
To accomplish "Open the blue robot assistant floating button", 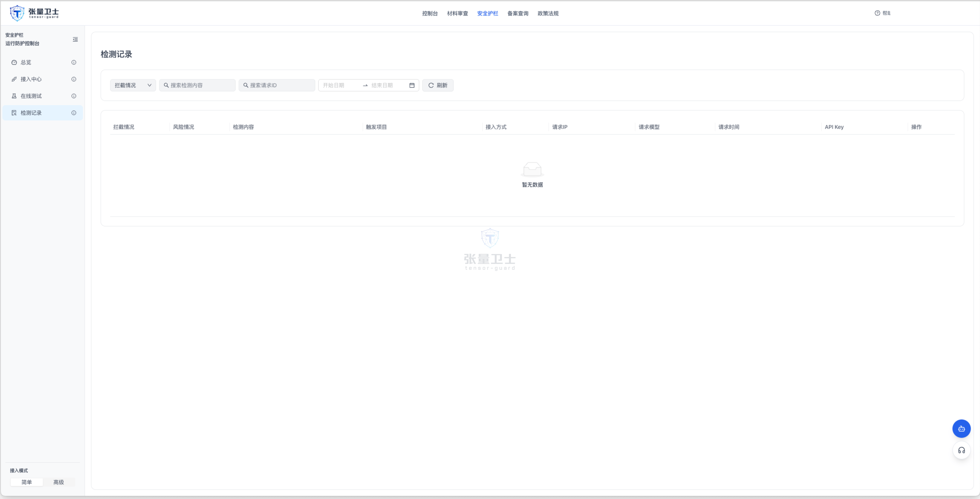I will pos(961,429).
